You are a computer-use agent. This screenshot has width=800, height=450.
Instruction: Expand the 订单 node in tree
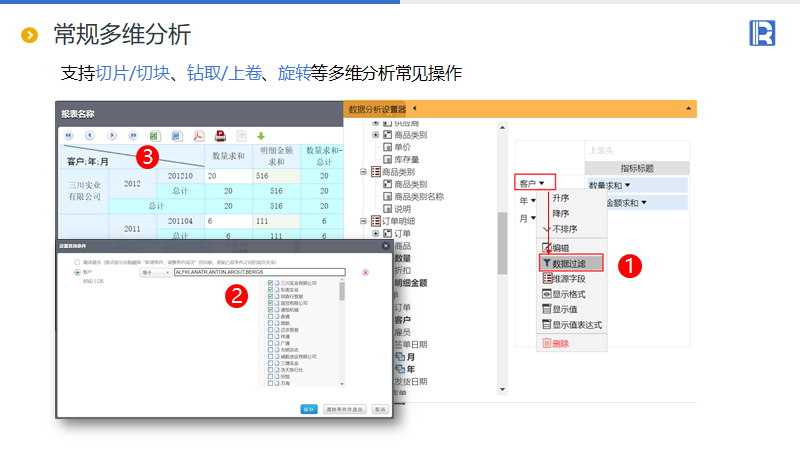376,233
